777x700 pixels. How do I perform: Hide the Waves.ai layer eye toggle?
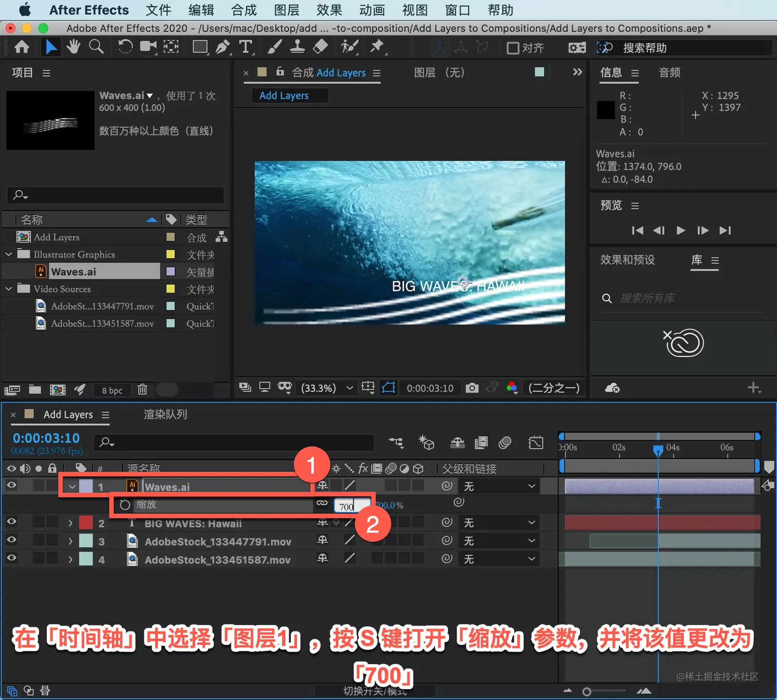pyautogui.click(x=11, y=485)
